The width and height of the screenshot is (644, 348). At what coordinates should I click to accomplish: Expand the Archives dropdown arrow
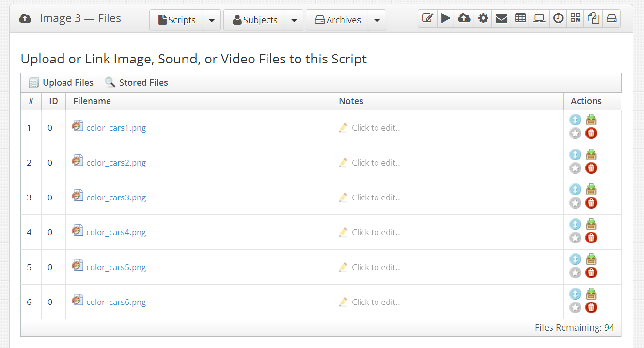pos(377,20)
